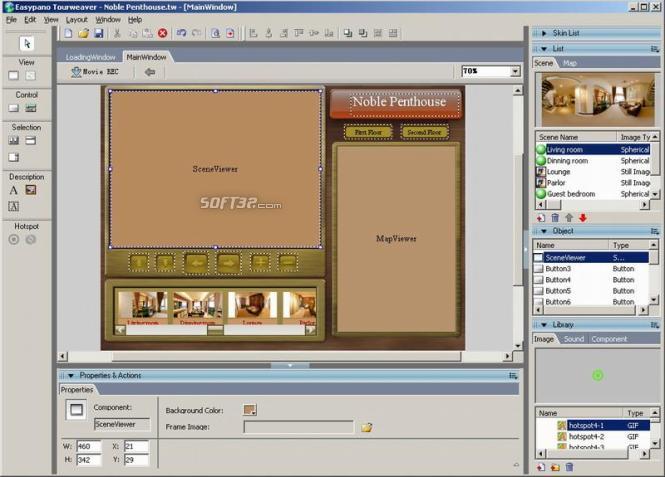Click the back arrow next to Movie REC
Image resolution: width=665 pixels, height=477 pixels.
coord(150,72)
